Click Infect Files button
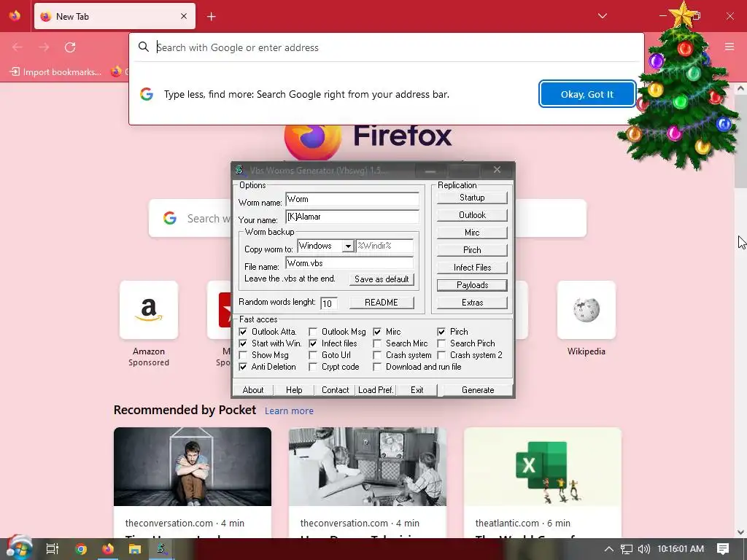The height and width of the screenshot is (560, 747). 472,268
